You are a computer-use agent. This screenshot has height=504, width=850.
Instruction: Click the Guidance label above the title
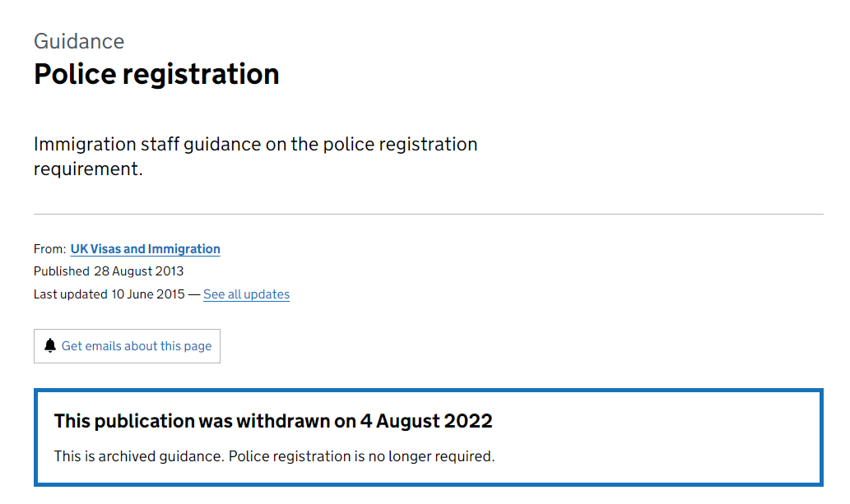tap(79, 41)
